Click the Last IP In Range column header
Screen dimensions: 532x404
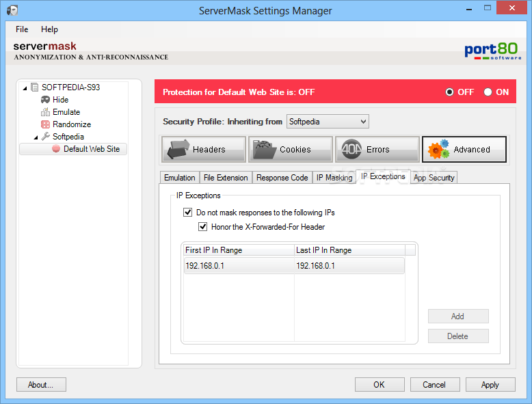pos(349,250)
